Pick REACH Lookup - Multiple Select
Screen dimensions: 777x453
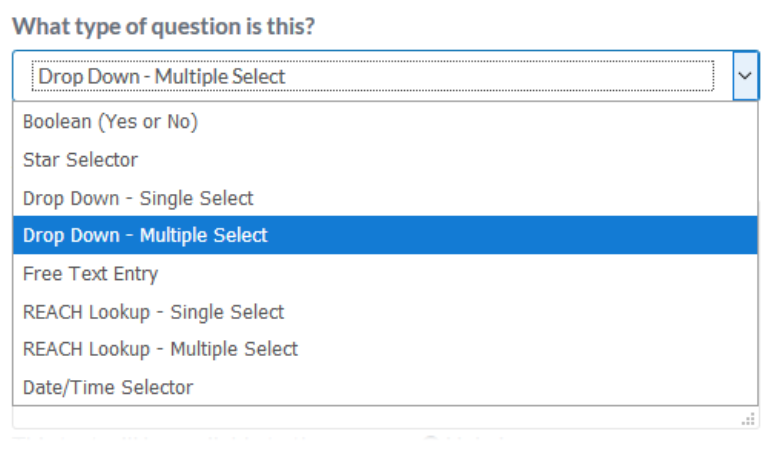(160, 350)
